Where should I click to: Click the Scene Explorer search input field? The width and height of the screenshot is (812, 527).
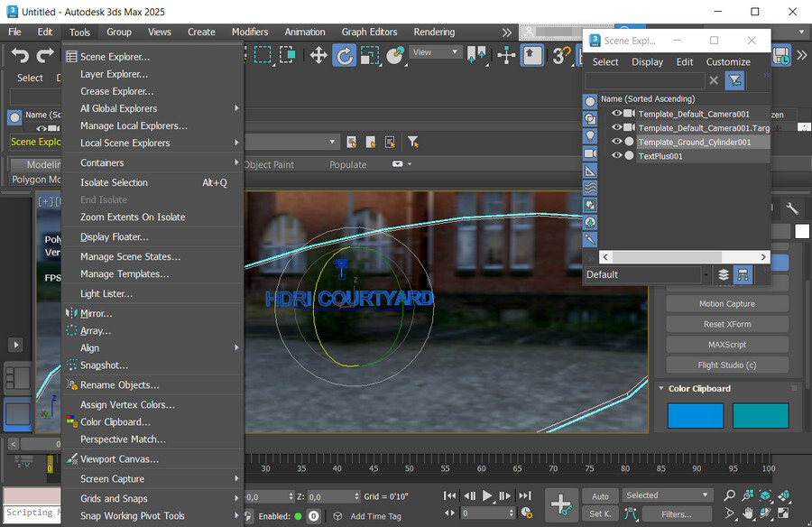(645, 80)
